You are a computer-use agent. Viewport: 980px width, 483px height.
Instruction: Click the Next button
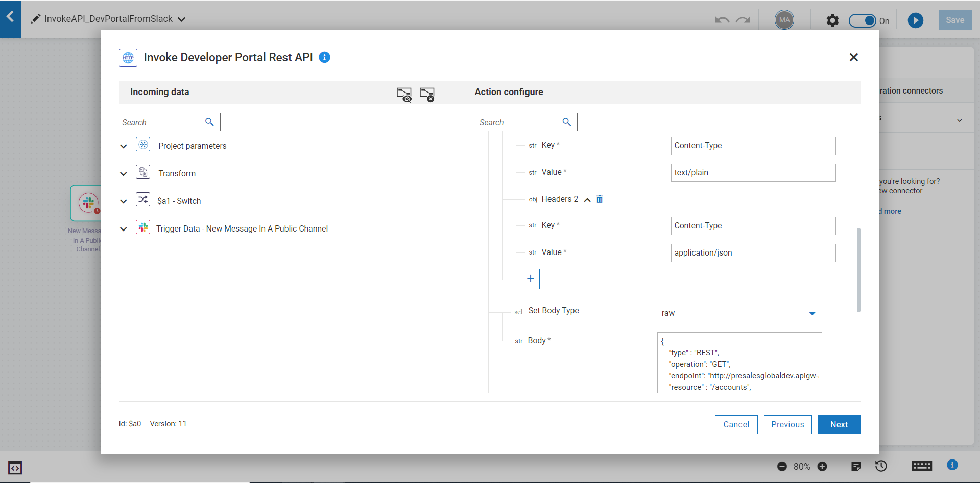(x=839, y=425)
